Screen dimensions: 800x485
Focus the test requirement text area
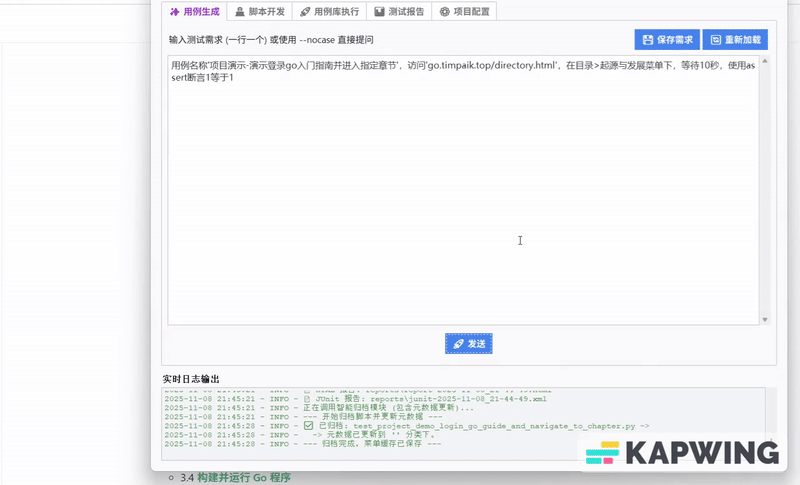(x=463, y=190)
